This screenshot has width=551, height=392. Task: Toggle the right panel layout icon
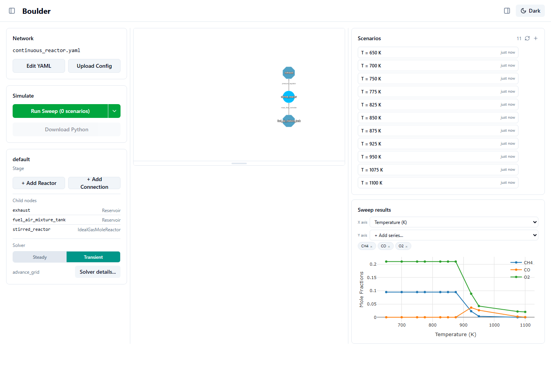(x=507, y=11)
